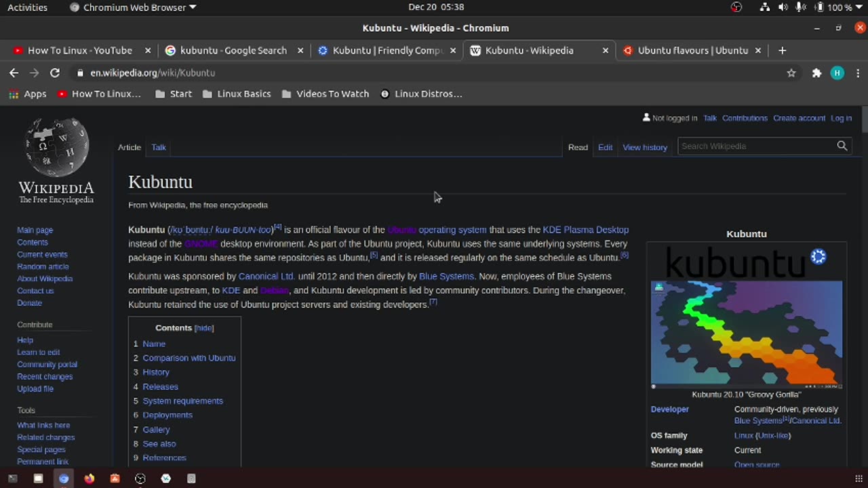Open Recent changes in sidebar
Screen dimensions: 868x488
click(45, 376)
